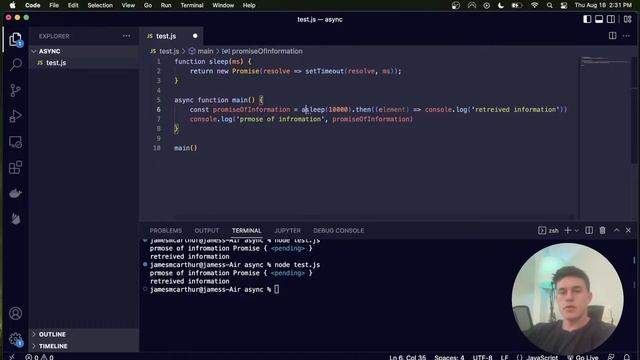The height and width of the screenshot is (360, 640).
Task: Open the Apple menu
Action: tap(12, 5)
